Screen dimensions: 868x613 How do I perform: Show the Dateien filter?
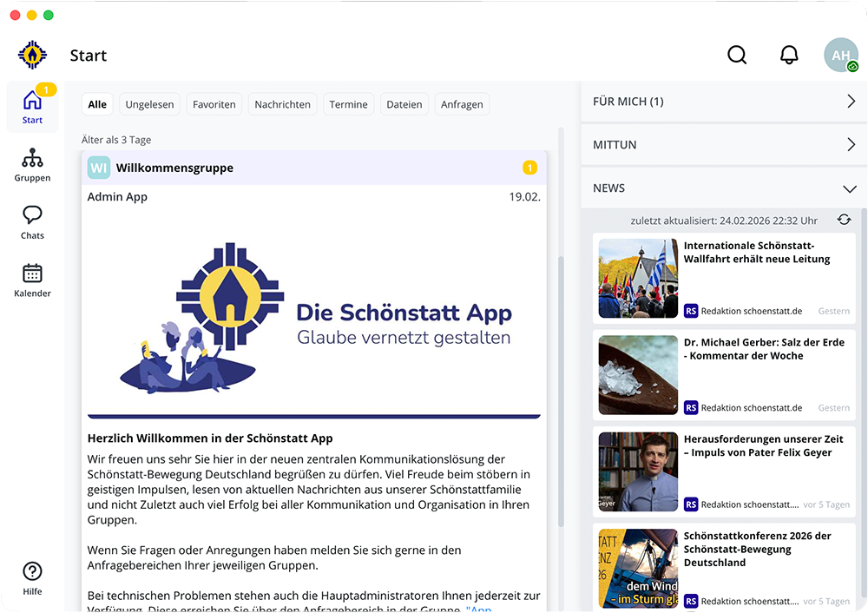point(404,104)
